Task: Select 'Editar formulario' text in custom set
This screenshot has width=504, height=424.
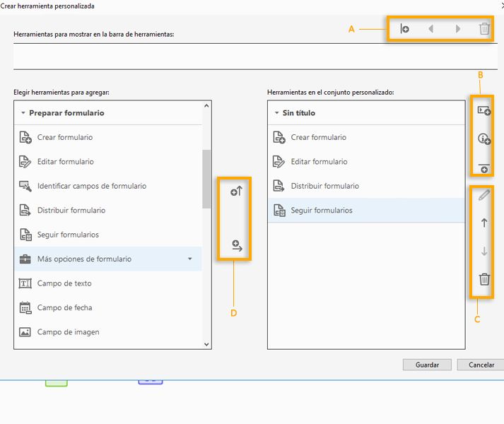Action: pyautogui.click(x=319, y=162)
